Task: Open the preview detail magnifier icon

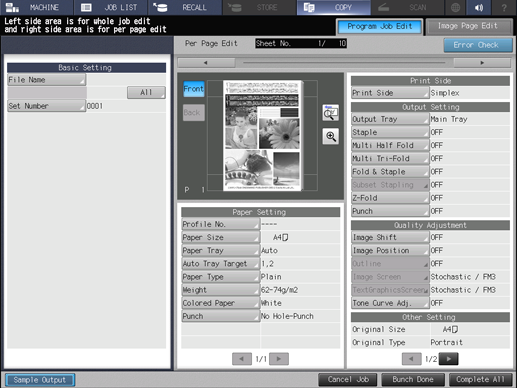Action: coord(331,113)
